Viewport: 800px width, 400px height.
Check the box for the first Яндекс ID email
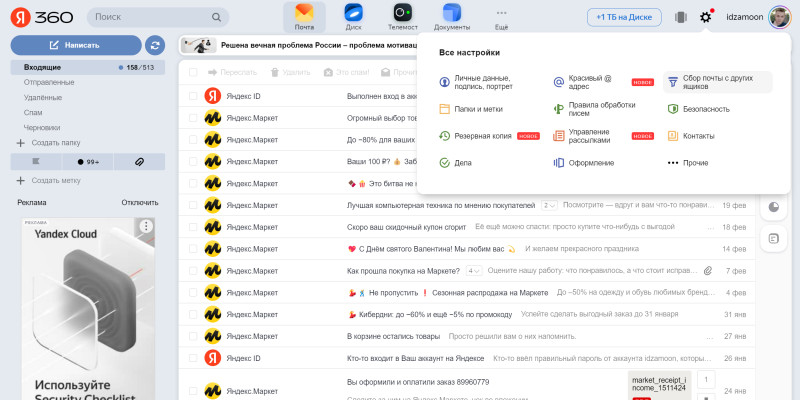(193, 96)
